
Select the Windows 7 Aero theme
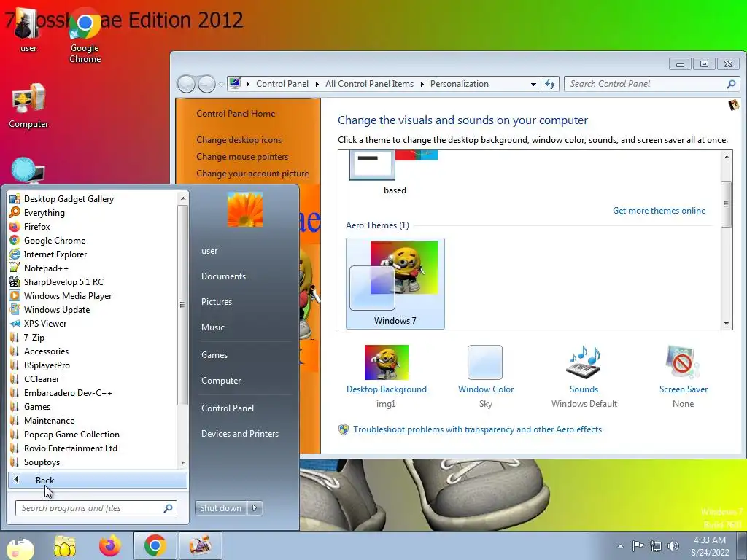click(x=395, y=284)
